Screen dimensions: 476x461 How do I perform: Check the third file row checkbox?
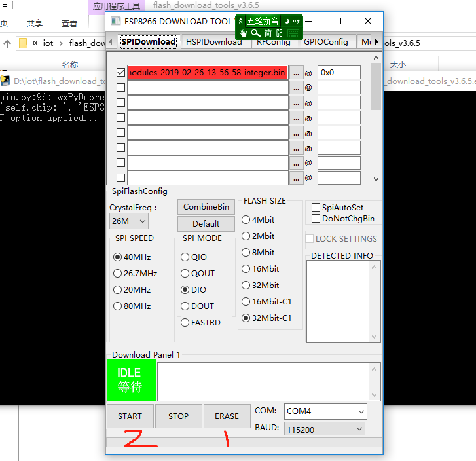tap(121, 102)
